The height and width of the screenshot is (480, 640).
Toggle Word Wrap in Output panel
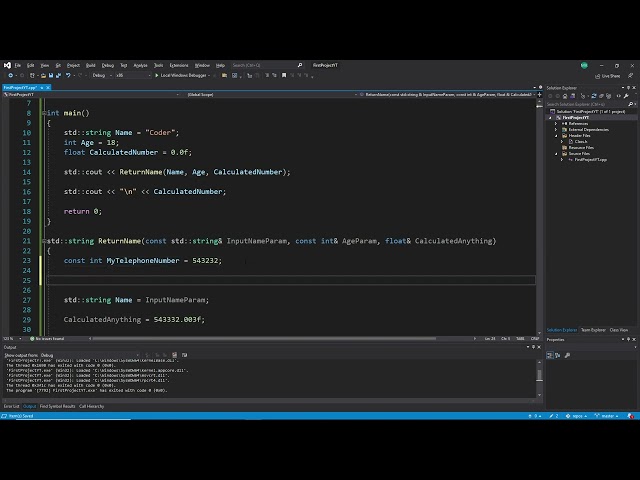pyautogui.click(x=184, y=355)
